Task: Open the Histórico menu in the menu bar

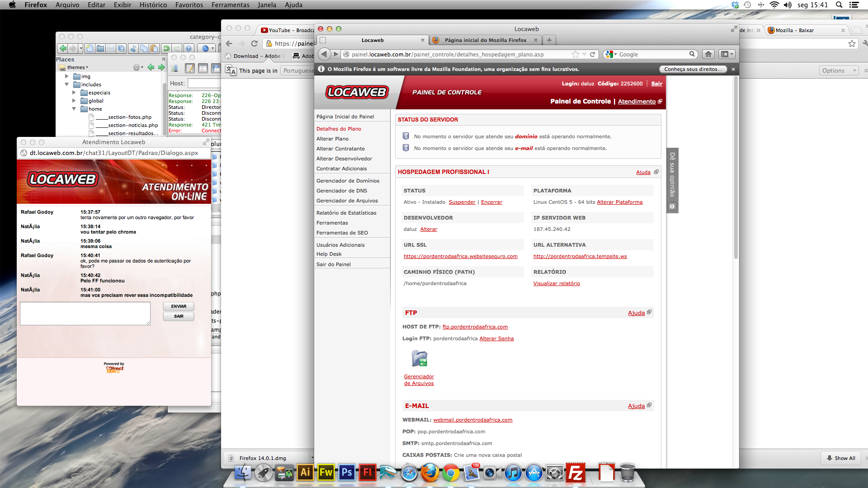Action: (153, 5)
